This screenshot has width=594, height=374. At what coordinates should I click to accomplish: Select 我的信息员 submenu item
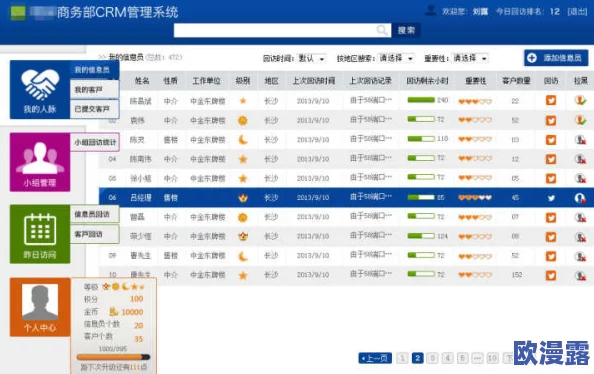[94, 70]
